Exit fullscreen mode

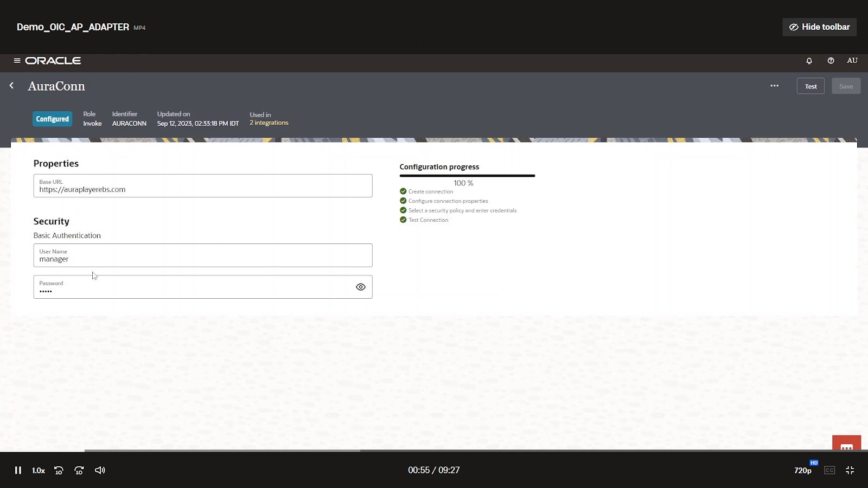850,470
